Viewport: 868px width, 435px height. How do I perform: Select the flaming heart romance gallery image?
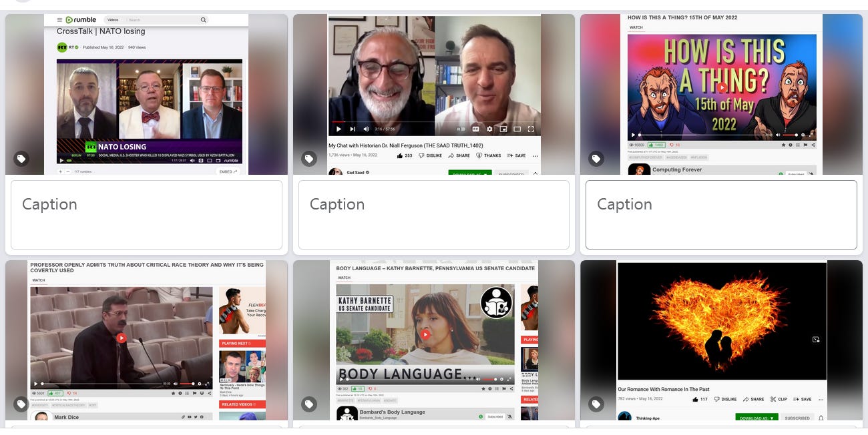721,340
